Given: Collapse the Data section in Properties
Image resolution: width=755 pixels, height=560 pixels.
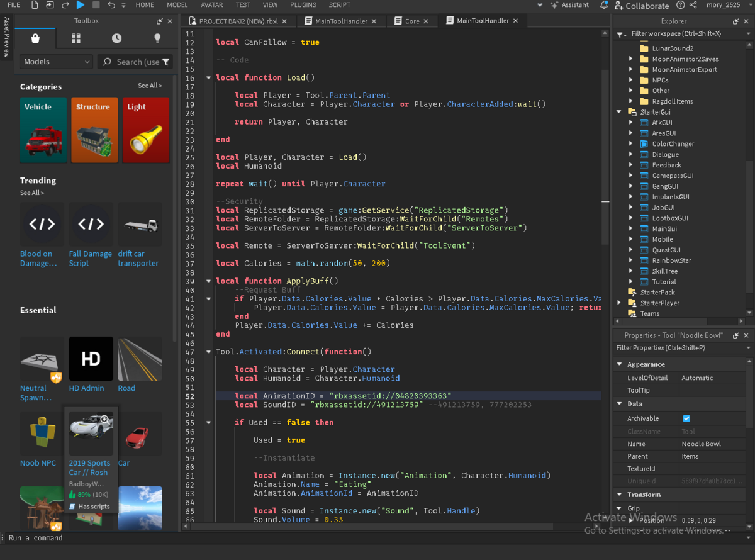Looking at the screenshot, I should [x=620, y=404].
